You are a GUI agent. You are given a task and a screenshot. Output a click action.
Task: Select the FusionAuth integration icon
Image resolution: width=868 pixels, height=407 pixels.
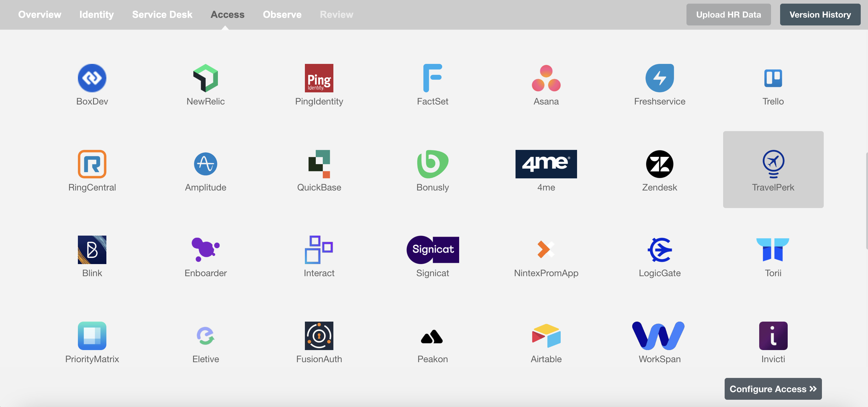(319, 336)
